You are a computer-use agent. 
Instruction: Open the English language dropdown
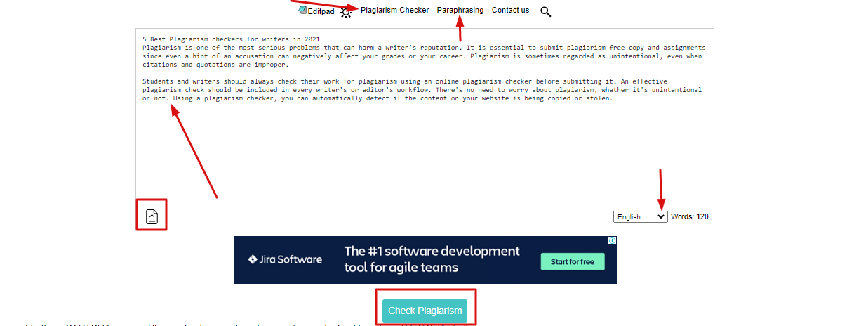[640, 217]
